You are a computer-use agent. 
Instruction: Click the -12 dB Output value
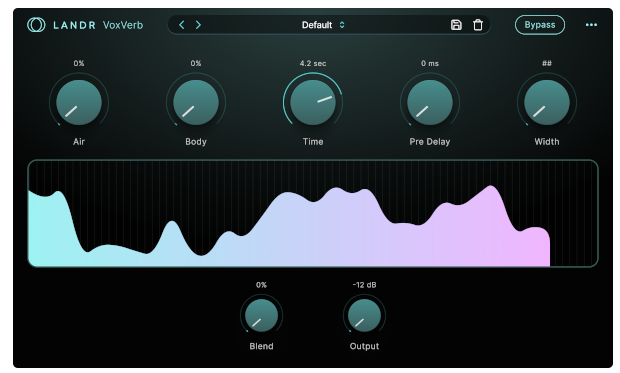pyautogui.click(x=364, y=285)
